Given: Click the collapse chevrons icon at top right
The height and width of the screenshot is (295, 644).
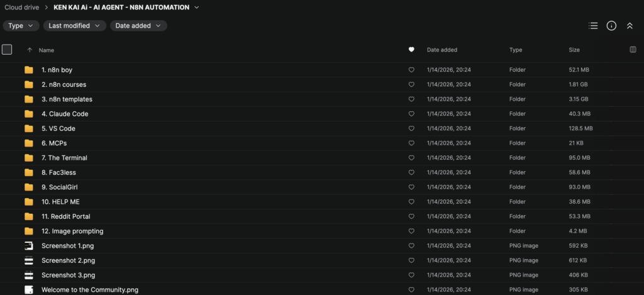Looking at the screenshot, I should [x=630, y=26].
